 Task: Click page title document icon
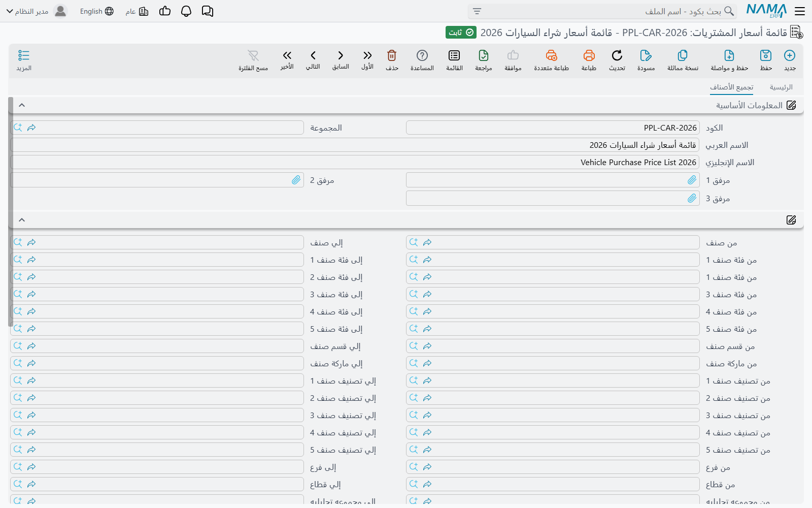pyautogui.click(x=797, y=33)
